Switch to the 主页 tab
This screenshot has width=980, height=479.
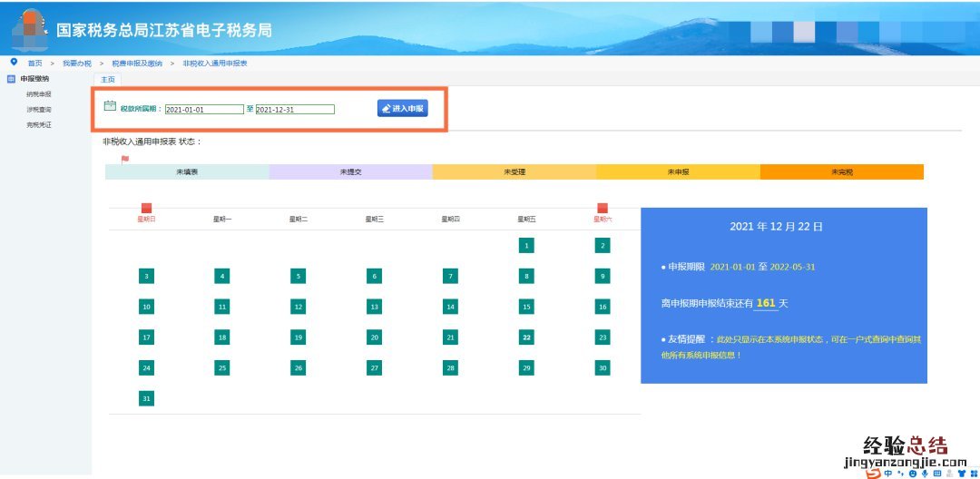(x=107, y=80)
